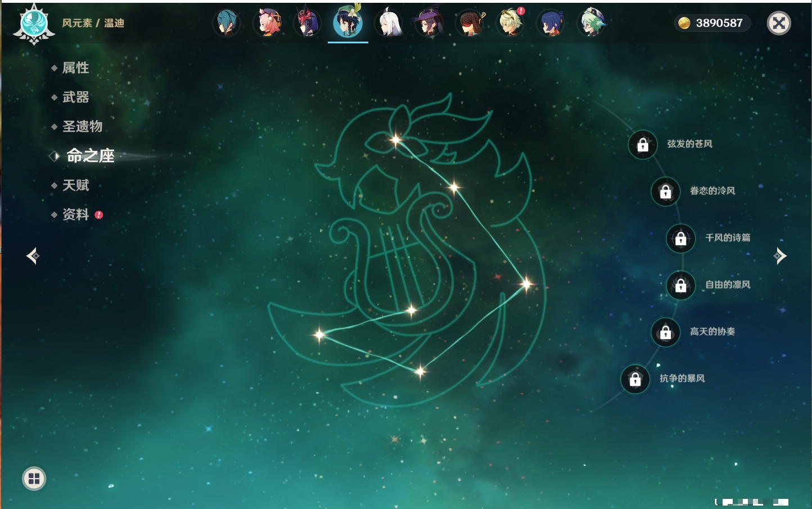The height and width of the screenshot is (509, 812).
Task: Click the locked 弦发的苍风 constellation node
Action: (x=643, y=145)
